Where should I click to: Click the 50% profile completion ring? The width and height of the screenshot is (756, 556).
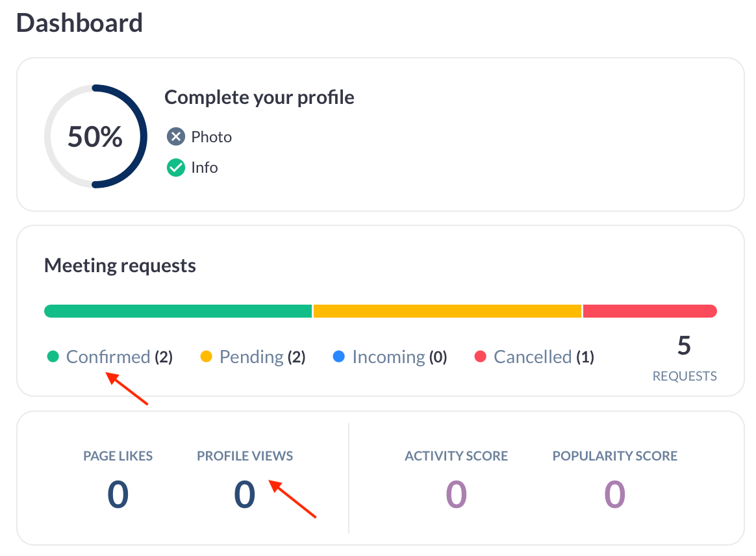(95, 136)
